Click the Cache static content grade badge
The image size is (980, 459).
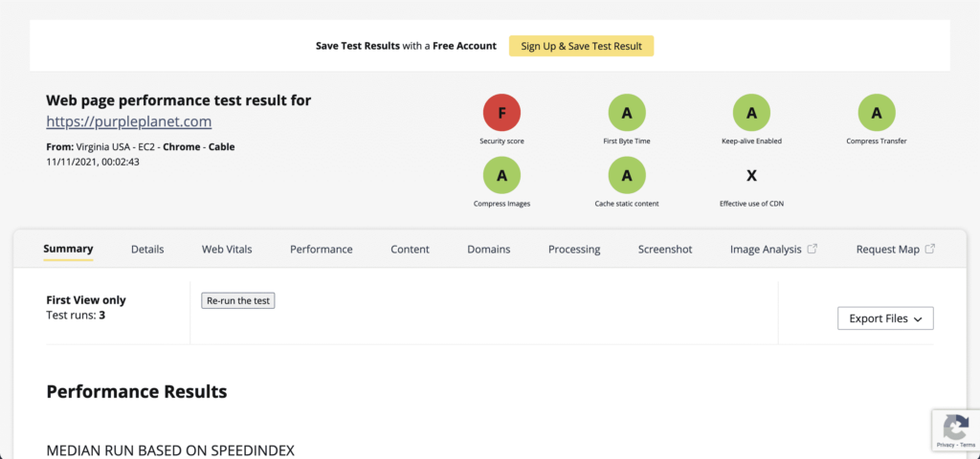pos(627,175)
